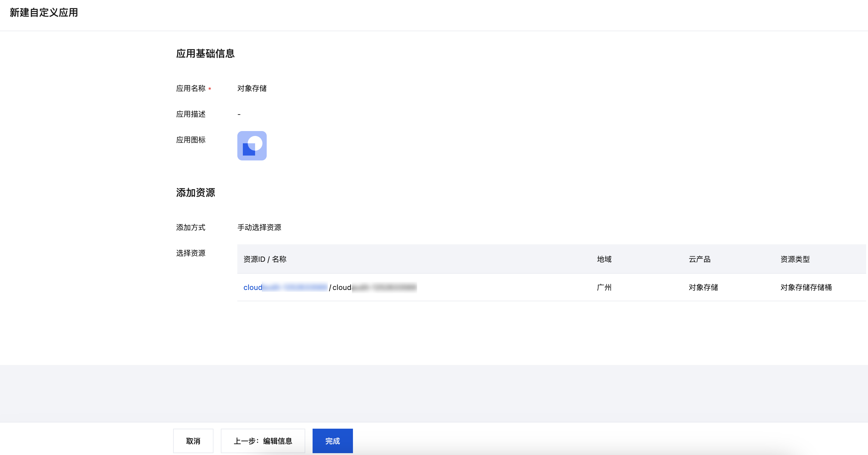Click the 应用基础信息 section heading
Screen dimensions: 868x455
[205, 53]
